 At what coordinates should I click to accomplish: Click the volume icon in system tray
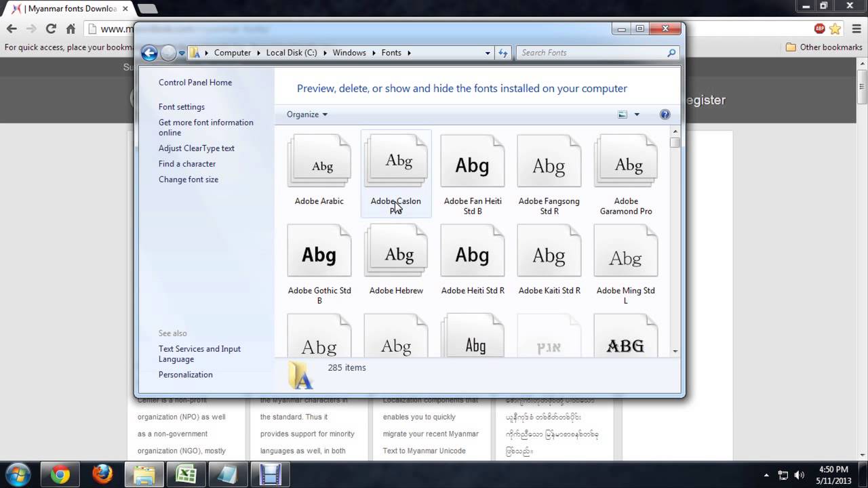(800, 475)
